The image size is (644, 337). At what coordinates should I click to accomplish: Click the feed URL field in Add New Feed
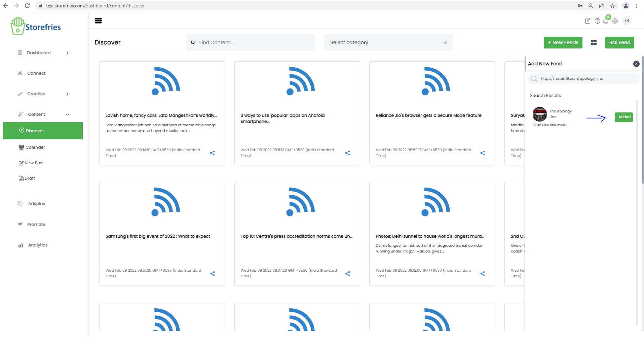click(583, 79)
